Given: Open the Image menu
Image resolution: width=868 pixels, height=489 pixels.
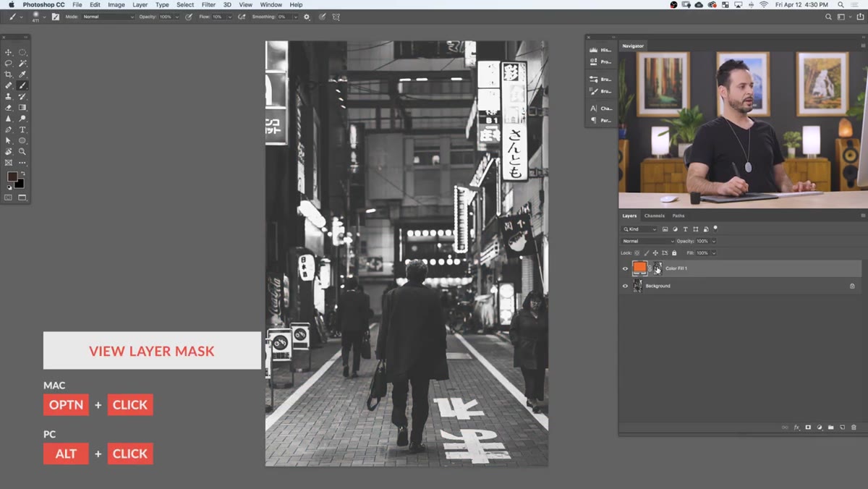Looking at the screenshot, I should point(116,4).
